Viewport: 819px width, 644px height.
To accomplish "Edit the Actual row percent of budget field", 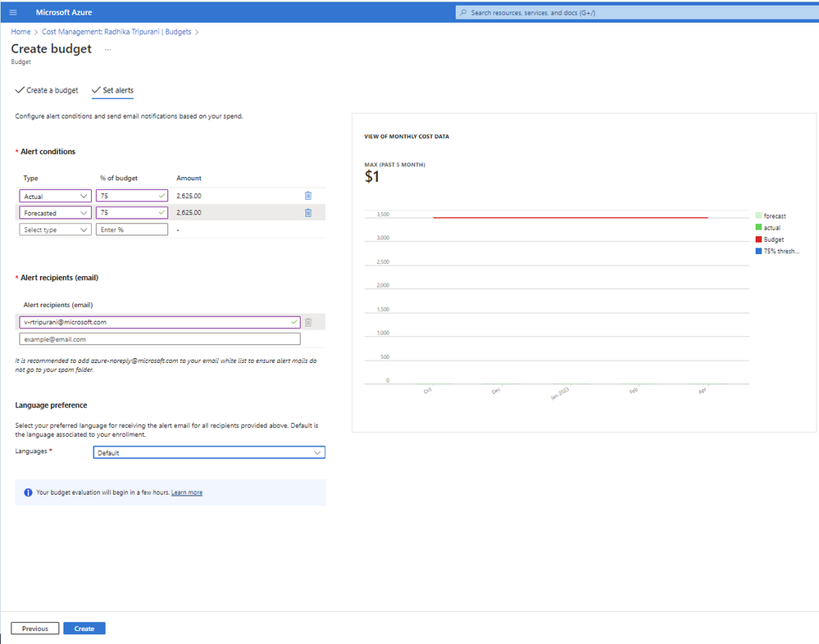I will click(x=132, y=196).
